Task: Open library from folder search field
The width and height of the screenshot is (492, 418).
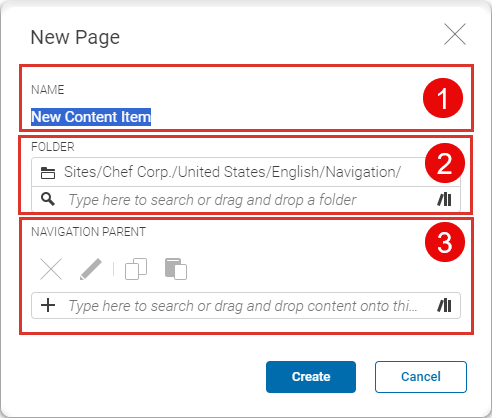Action: tap(444, 200)
